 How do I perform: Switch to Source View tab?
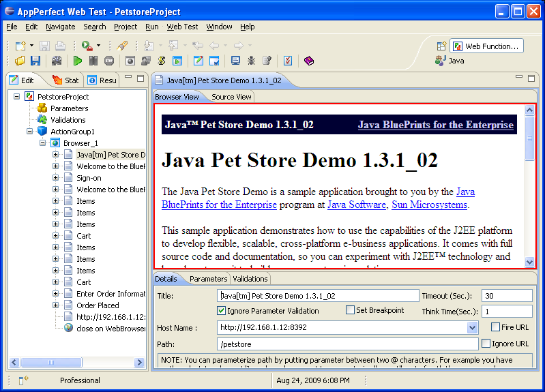point(231,97)
